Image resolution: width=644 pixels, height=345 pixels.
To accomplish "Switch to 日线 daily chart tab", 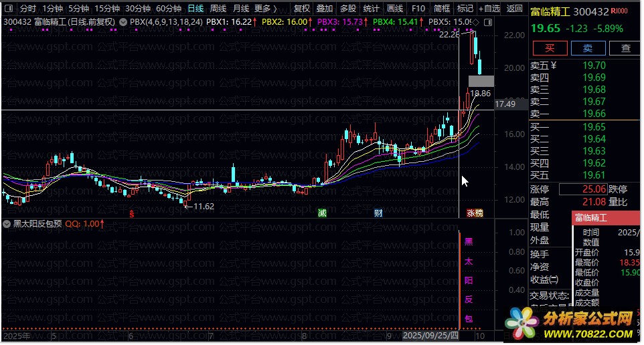I will [195, 9].
